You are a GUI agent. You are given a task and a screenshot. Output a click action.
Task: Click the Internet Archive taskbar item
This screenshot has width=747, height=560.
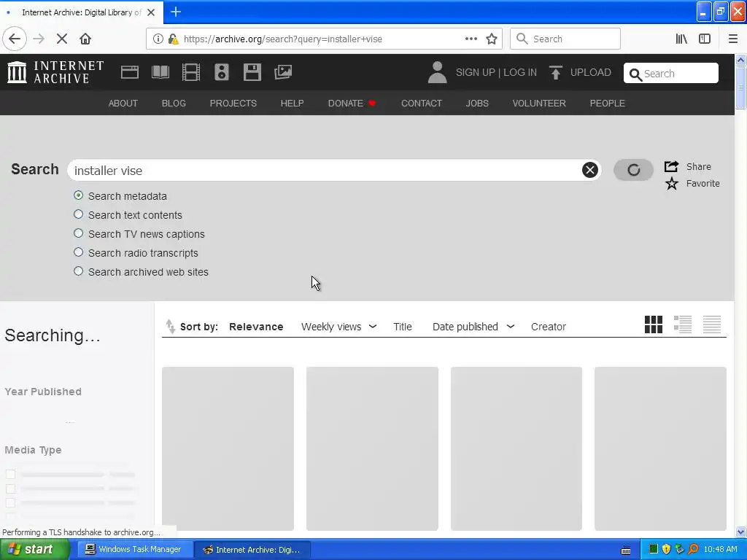252,550
